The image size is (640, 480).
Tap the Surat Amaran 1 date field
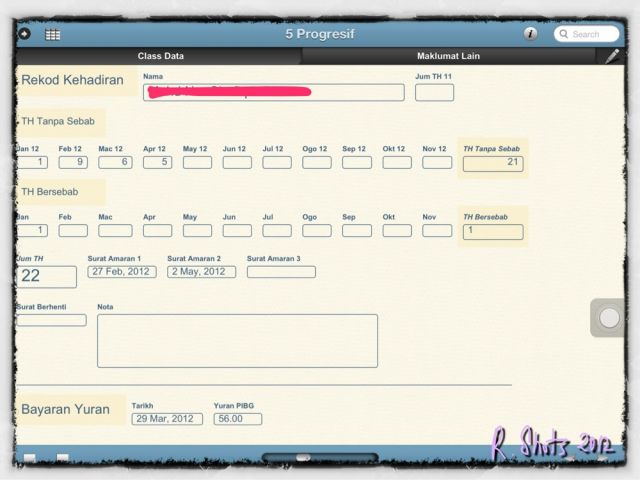coord(121,271)
